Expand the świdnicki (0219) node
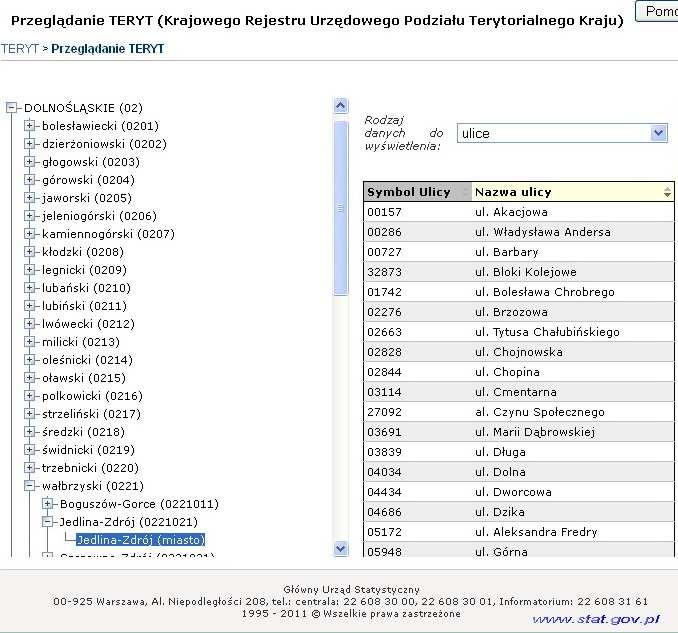This screenshot has width=678, height=633. 29,450
